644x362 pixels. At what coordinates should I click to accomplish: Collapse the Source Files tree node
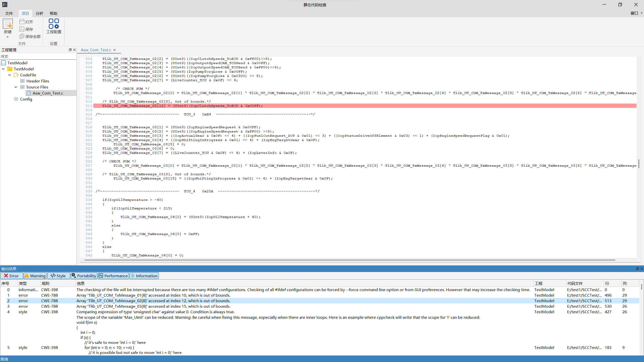point(16,87)
